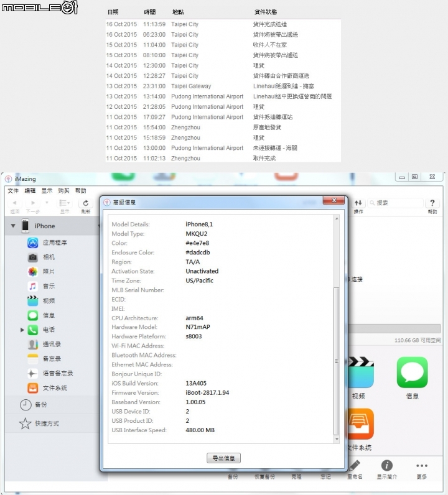Click the 13A405 iOS build version
448x495 pixels.
click(x=196, y=383)
